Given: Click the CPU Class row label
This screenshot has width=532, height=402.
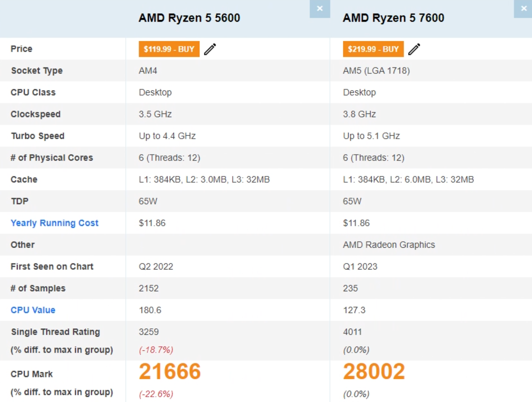Looking at the screenshot, I should click(x=33, y=92).
